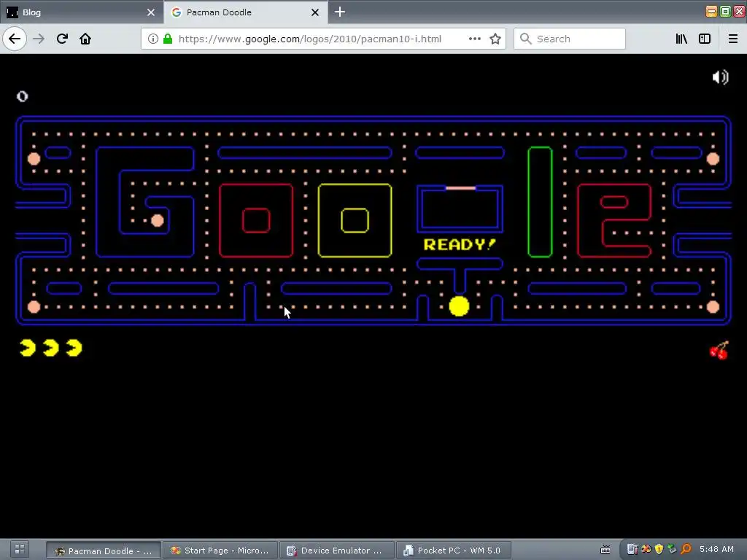Viewport: 747px width, 560px height.
Task: Click the cherry bonus fruit icon
Action: tap(719, 351)
